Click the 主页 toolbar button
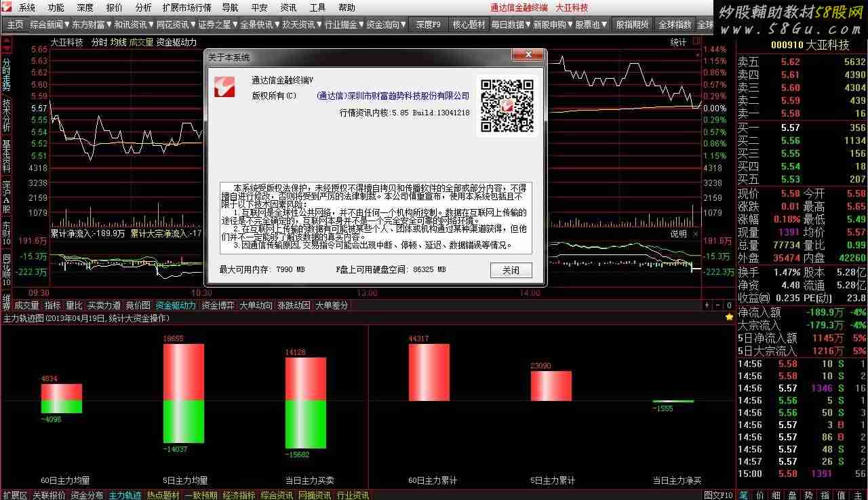Image resolution: width=868 pixels, height=500 pixels. pos(15,24)
